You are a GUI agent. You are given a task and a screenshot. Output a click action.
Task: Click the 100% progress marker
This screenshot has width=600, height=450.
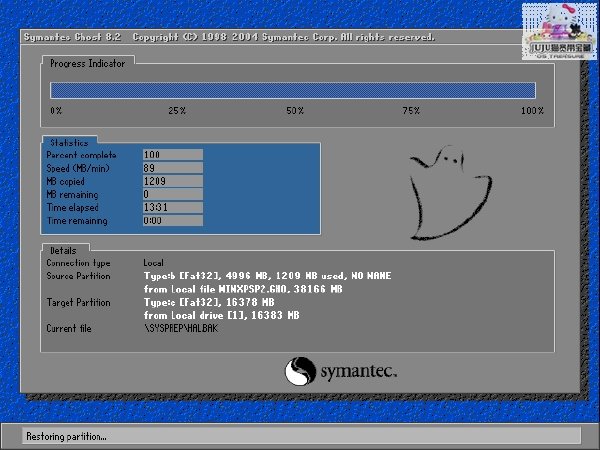[x=532, y=111]
